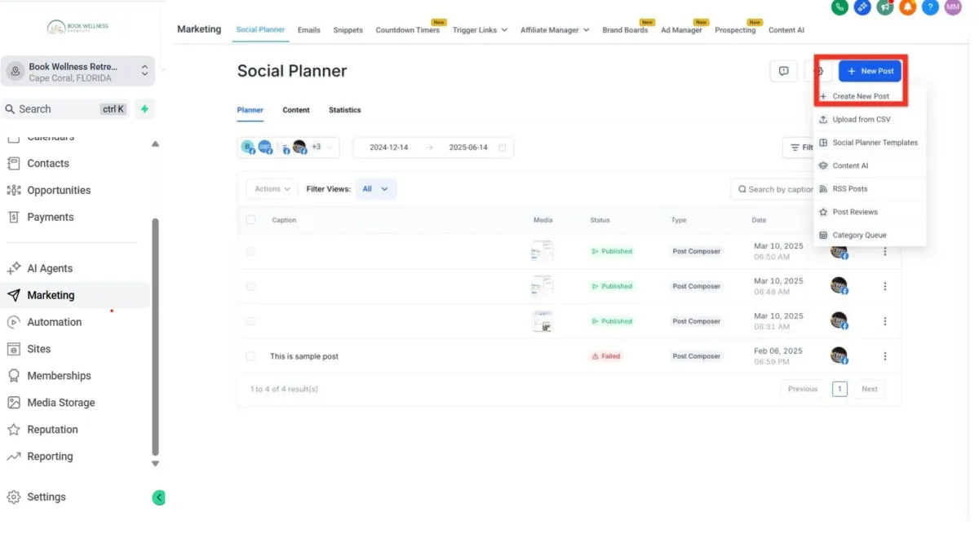Switch to the Statistics sub-tab
This screenshot has width=979, height=560.
[345, 110]
